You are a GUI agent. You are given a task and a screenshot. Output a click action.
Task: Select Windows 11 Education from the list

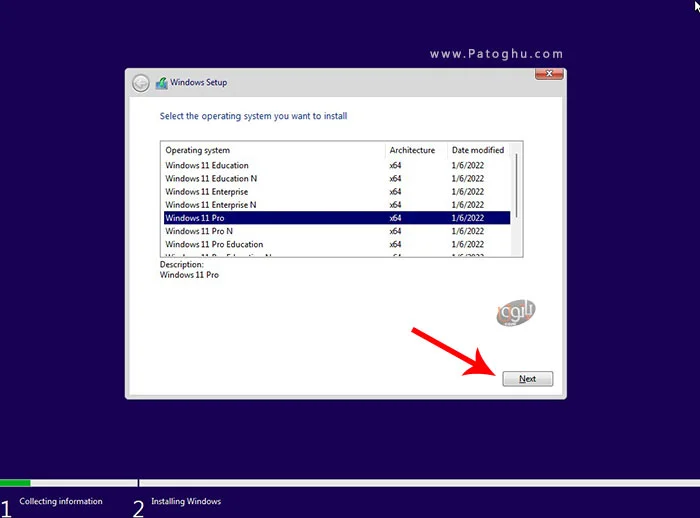tap(207, 166)
